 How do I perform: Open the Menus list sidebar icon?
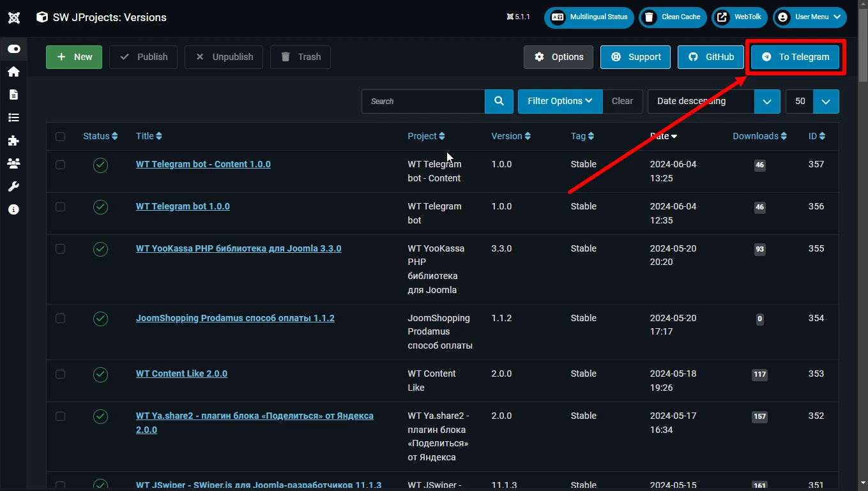[13, 117]
